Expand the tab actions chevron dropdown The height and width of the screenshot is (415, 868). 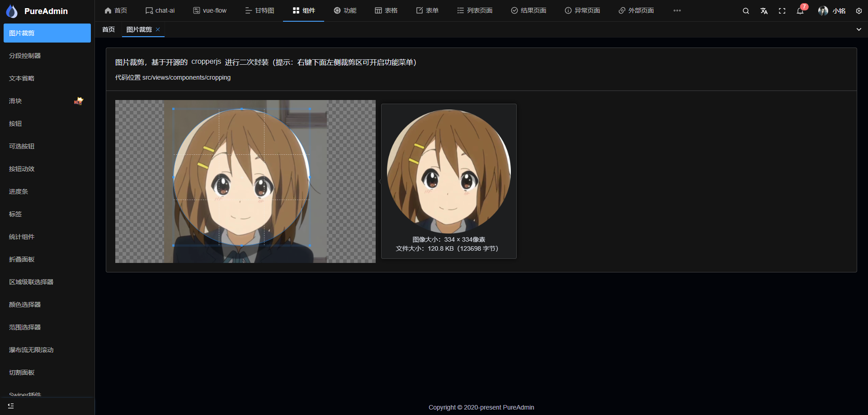(859, 29)
